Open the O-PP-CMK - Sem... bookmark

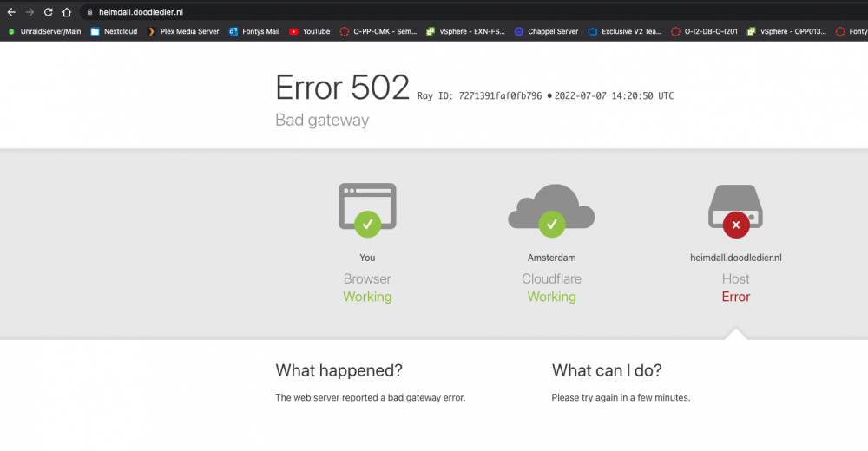378,31
